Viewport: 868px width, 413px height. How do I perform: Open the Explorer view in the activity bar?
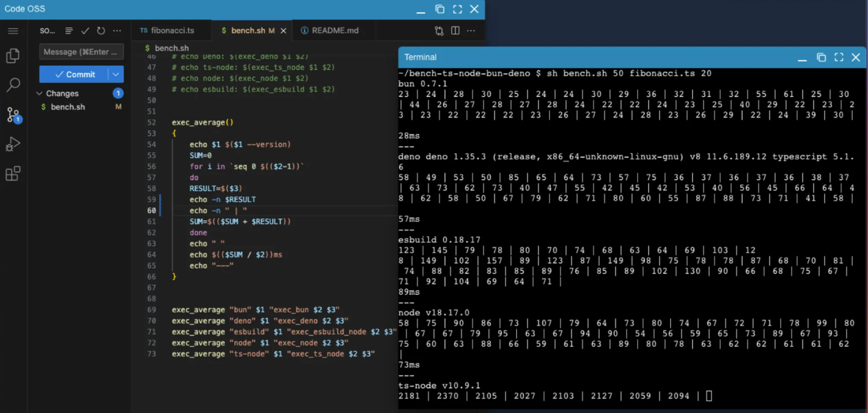(x=13, y=54)
